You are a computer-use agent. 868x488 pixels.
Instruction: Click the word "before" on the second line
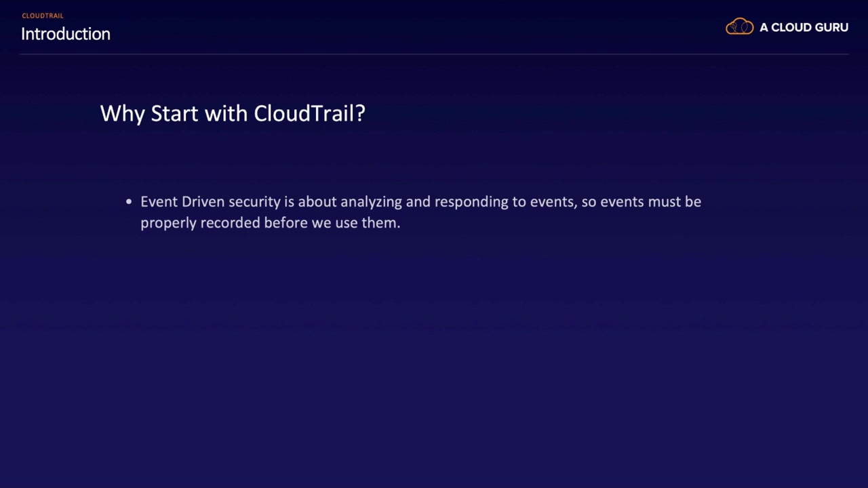(x=285, y=223)
